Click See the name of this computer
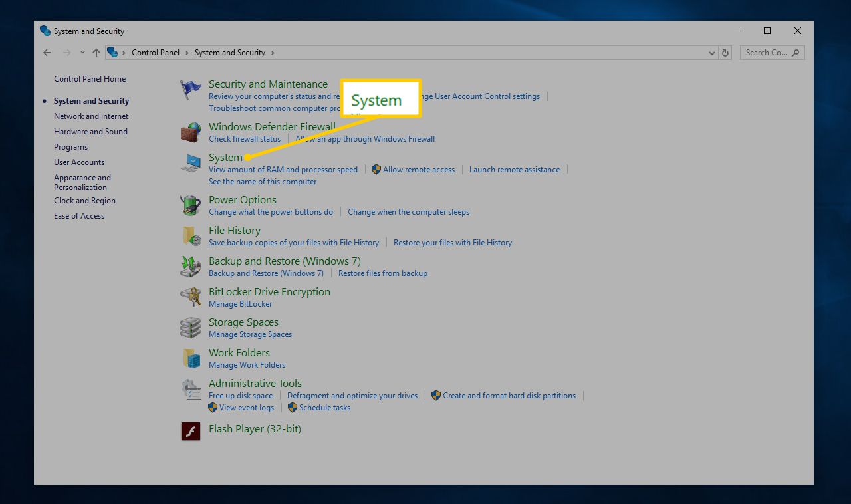The image size is (851, 504). (263, 182)
